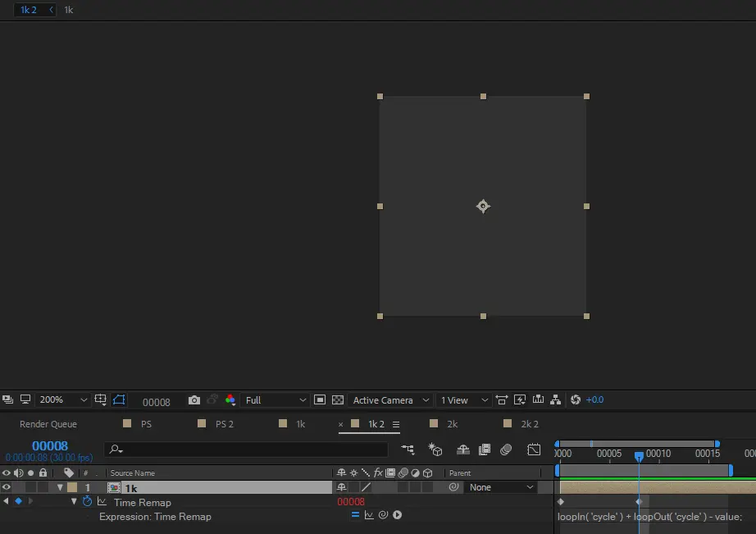Switch to 1k timeline tab

pos(300,424)
